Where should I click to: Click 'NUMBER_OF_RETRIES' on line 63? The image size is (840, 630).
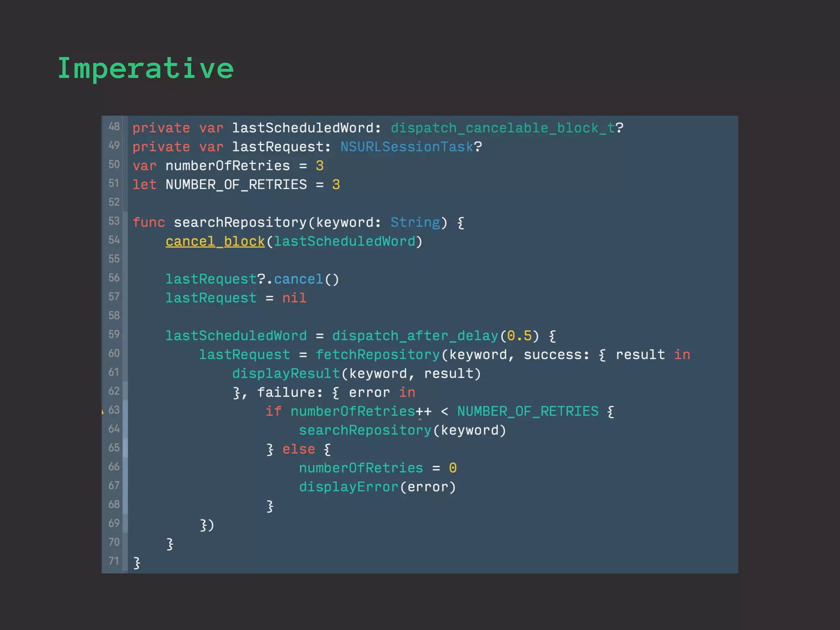(528, 411)
